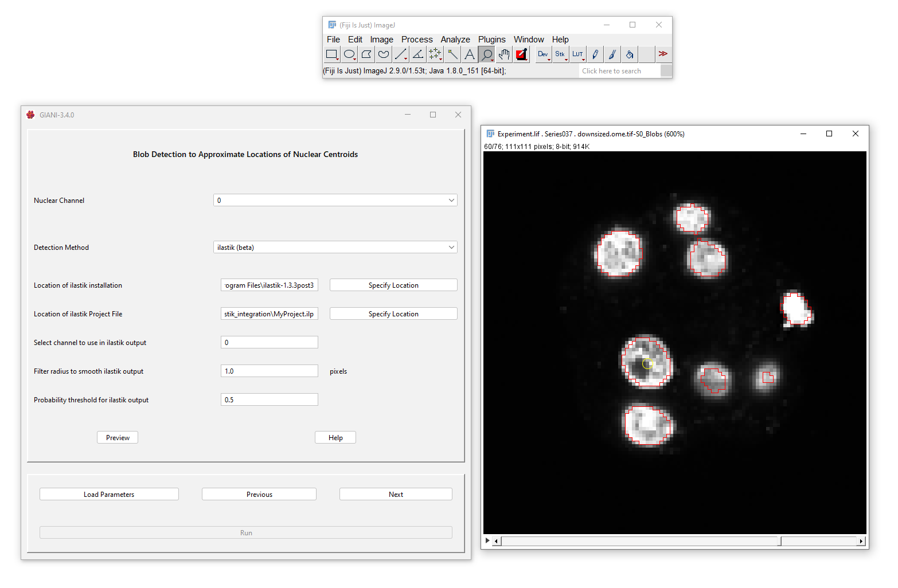Select the Oval selection tool
This screenshot has height=588, width=898.
(x=349, y=54)
